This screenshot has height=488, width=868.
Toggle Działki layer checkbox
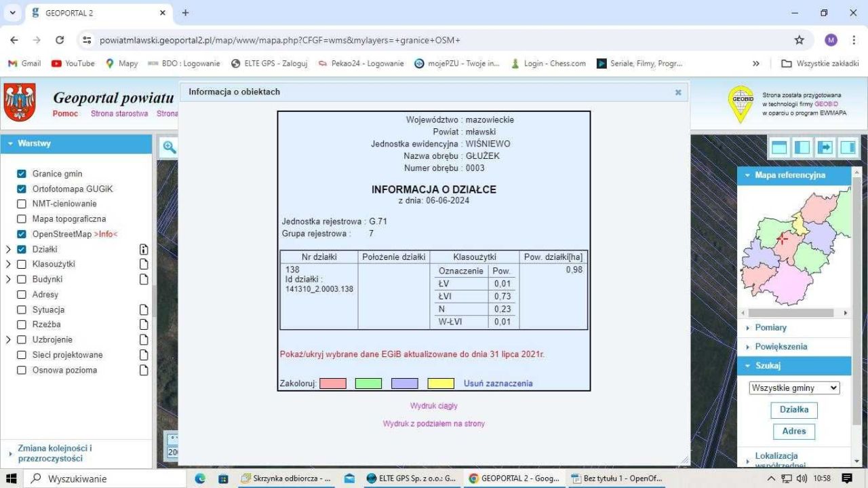[x=22, y=249]
